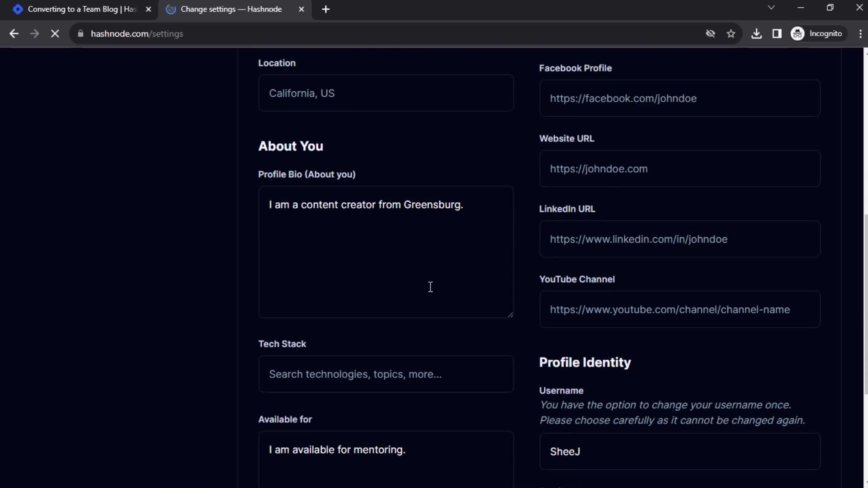Click the lock icon in the address bar
Image resolution: width=868 pixels, height=488 pixels.
[80, 33]
